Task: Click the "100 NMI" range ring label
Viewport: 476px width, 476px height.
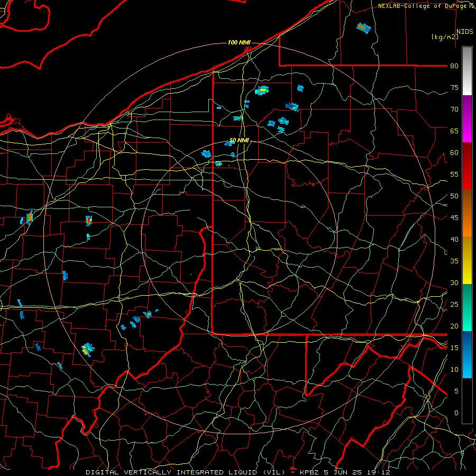Action: click(239, 42)
